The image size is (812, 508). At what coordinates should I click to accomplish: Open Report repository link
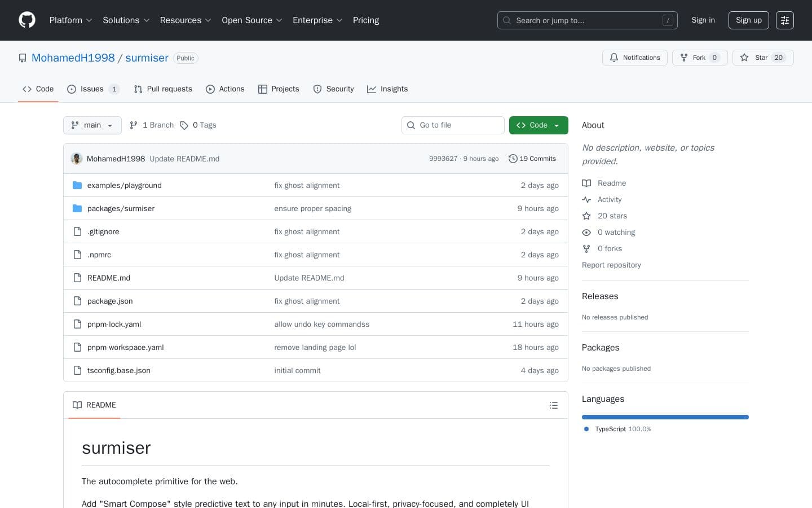tap(611, 265)
